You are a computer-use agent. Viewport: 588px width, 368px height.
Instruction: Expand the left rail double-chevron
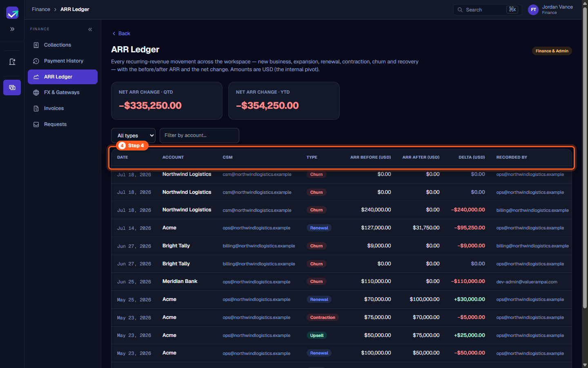12,29
